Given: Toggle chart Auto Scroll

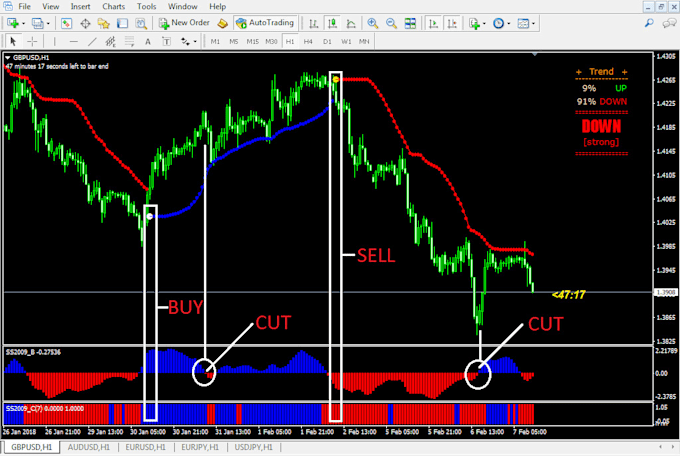Looking at the screenshot, I should 433,23.
